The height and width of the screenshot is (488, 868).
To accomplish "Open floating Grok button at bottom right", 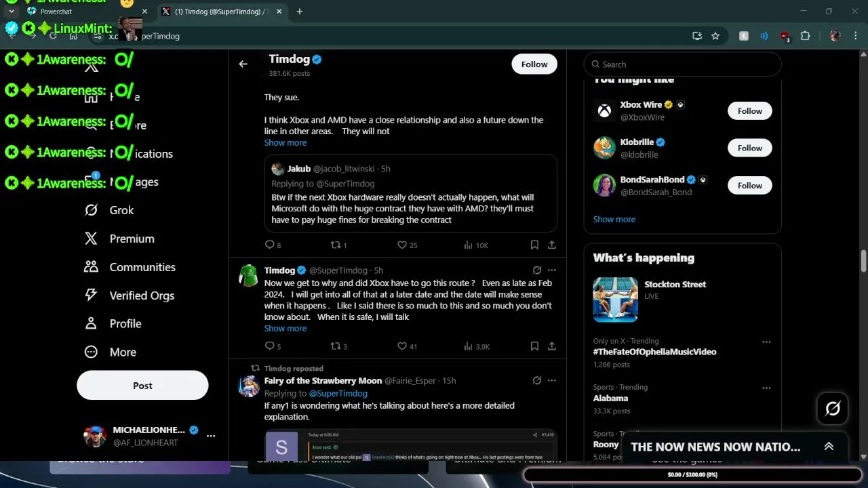I will pos(833,408).
